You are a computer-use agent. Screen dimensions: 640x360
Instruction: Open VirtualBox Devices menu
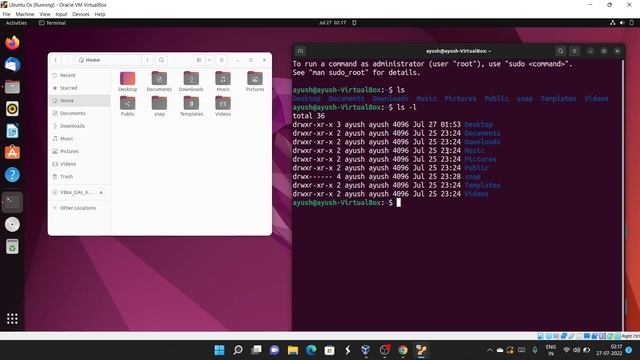(x=81, y=14)
